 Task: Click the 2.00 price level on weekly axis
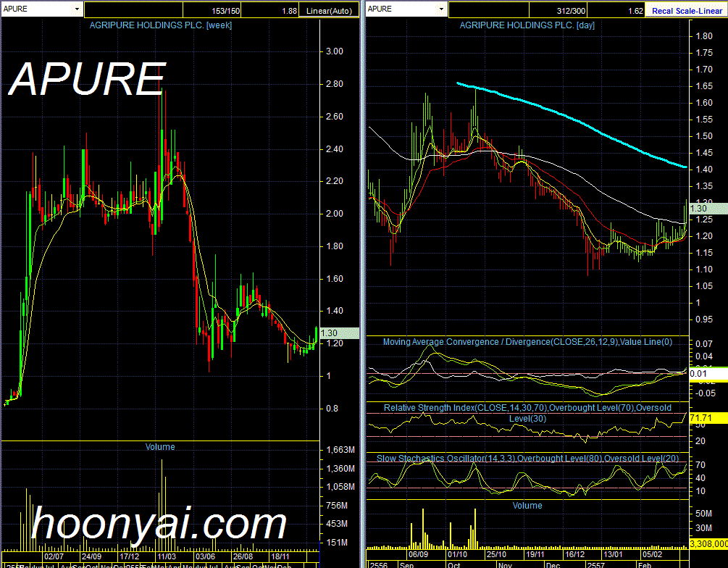(334, 213)
